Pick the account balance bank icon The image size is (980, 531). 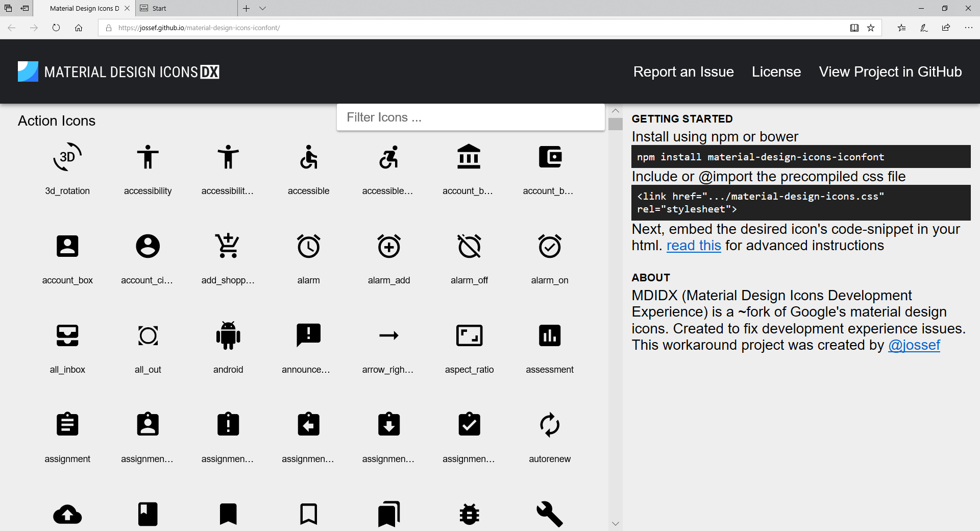[x=469, y=157]
